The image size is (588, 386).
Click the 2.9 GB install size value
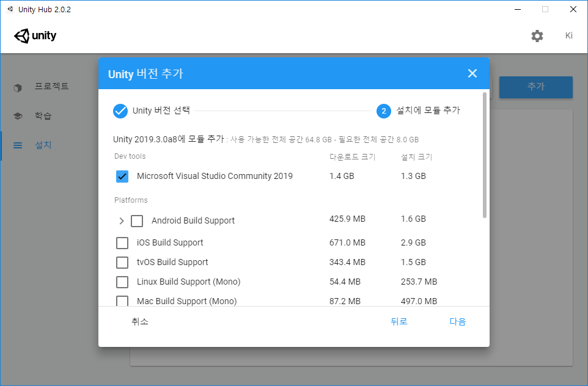(x=413, y=243)
